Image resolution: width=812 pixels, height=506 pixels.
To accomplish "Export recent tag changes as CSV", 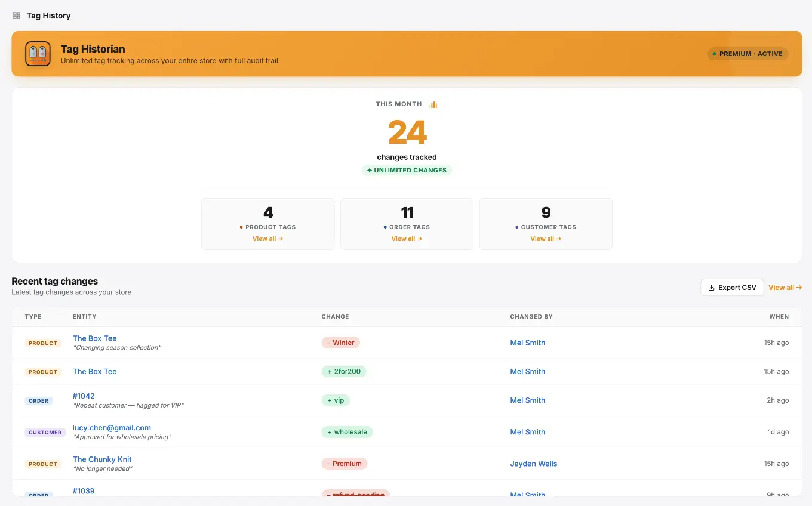I will 732,288.
